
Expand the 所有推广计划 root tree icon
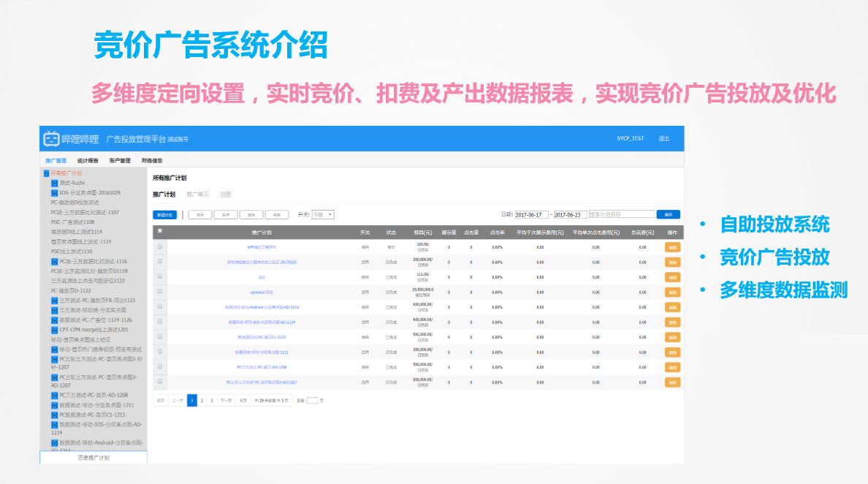coord(47,173)
